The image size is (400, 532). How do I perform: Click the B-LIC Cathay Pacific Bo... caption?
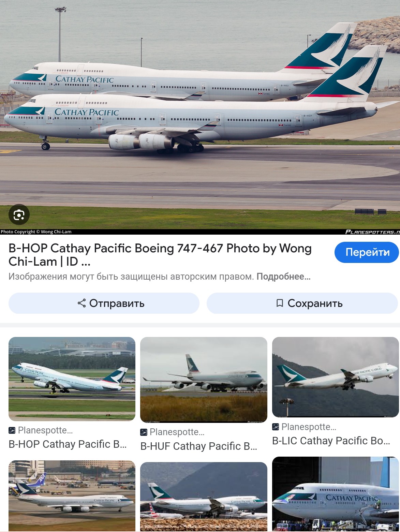[331, 441]
